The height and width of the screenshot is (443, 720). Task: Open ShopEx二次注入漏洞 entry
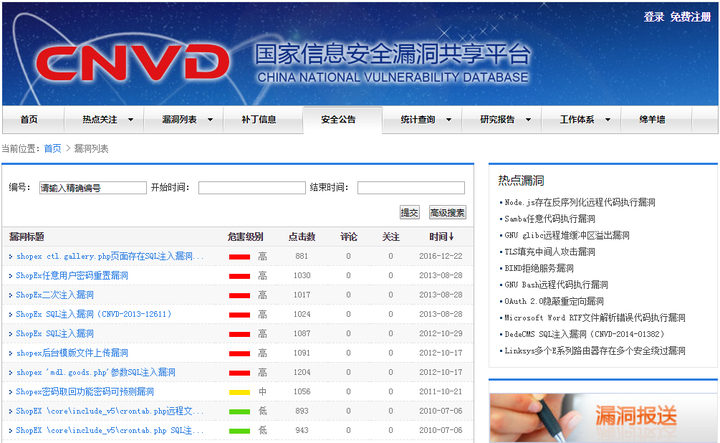(x=55, y=295)
